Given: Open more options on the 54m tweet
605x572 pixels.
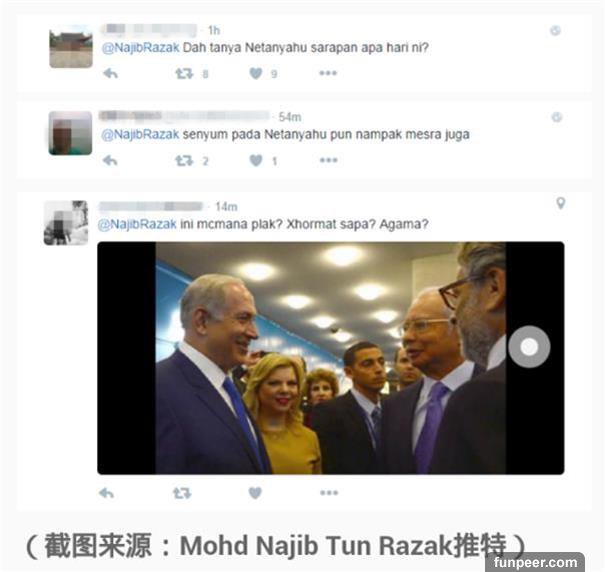Looking at the screenshot, I should tap(328, 160).
